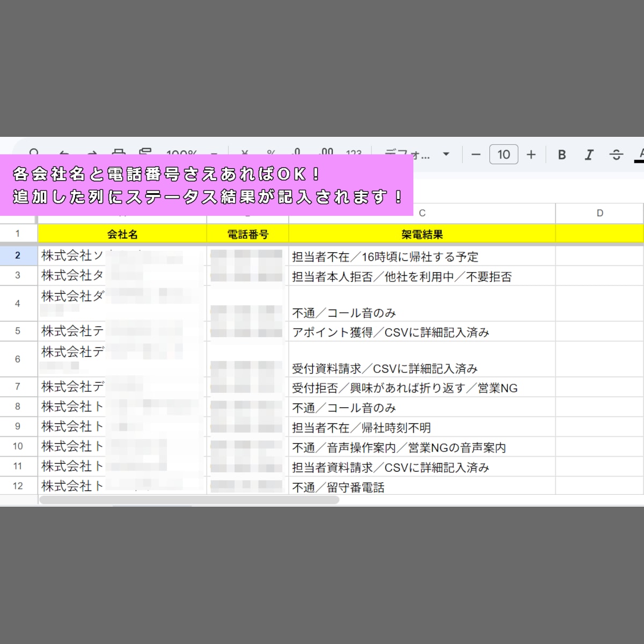Select row 1 header number

[x=18, y=233]
